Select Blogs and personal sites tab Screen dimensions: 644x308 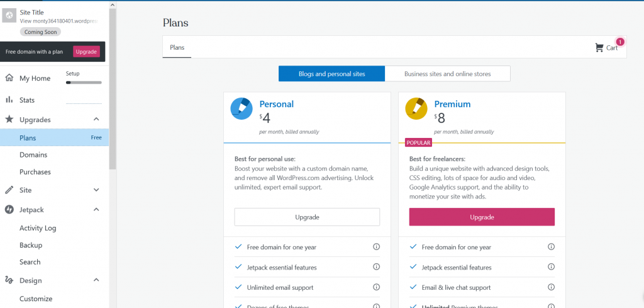tap(332, 74)
